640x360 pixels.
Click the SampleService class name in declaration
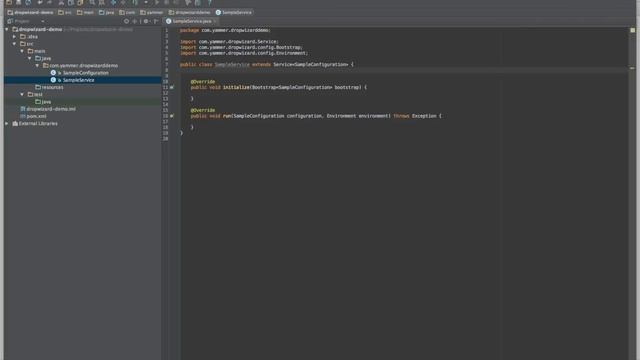click(x=232, y=64)
